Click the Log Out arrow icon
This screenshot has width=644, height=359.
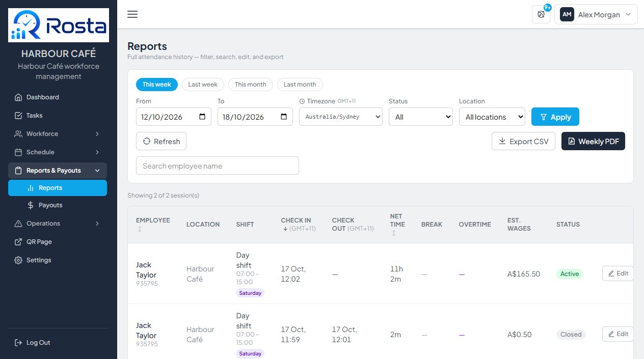coord(18,343)
